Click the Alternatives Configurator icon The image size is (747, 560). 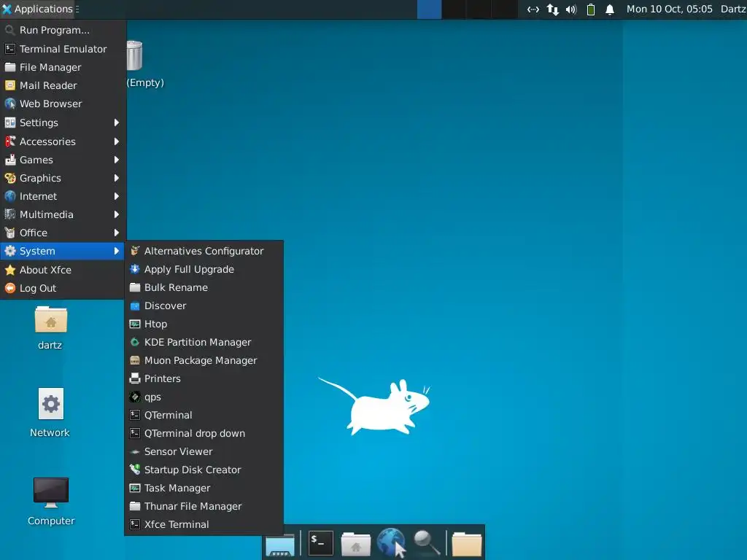(135, 251)
